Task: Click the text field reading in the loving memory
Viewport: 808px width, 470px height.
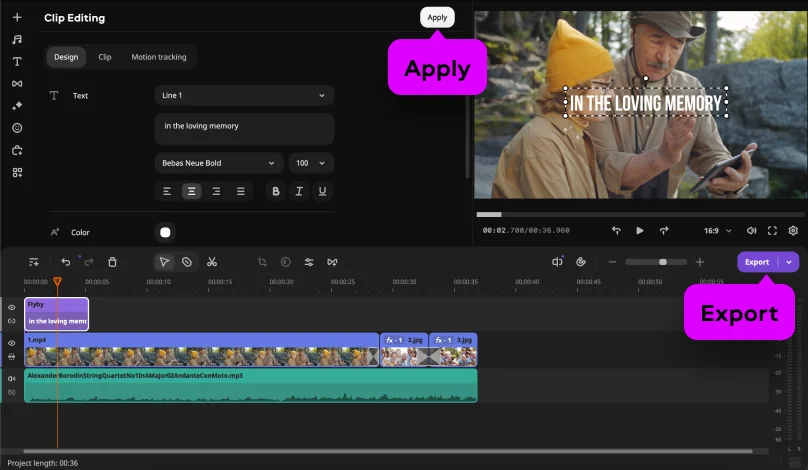Action: (x=244, y=128)
